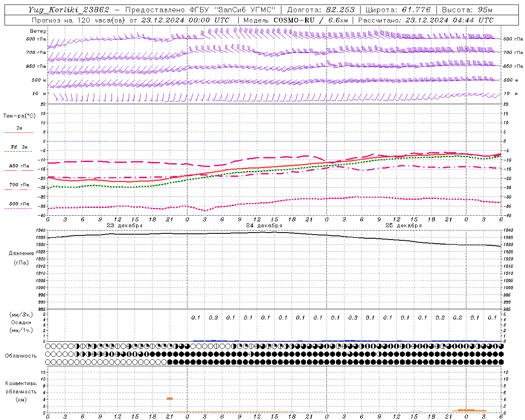Screen dimensions: 525x420
Task: Click the Конвективн. label
Action: point(21,383)
